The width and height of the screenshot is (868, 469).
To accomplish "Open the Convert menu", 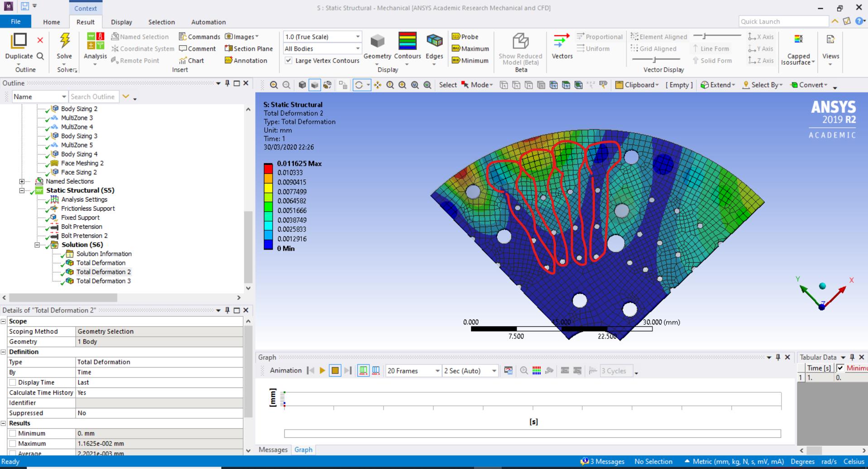I will click(809, 85).
